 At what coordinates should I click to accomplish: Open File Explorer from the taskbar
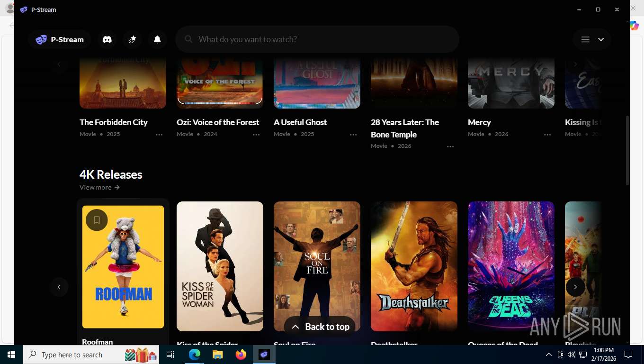tap(217, 355)
